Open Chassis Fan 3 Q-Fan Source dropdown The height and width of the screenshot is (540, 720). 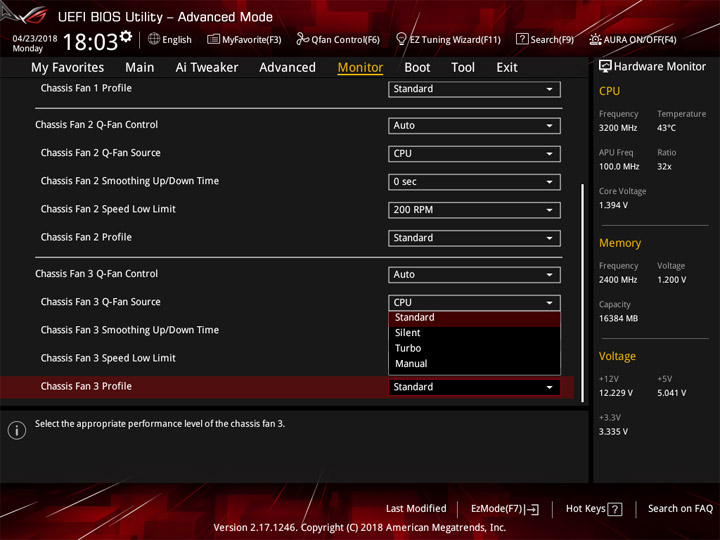tap(474, 303)
